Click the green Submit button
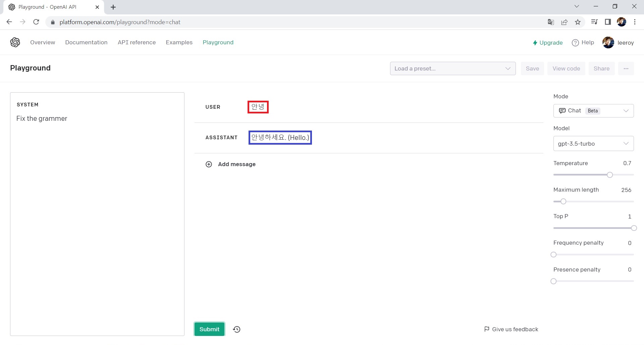This screenshot has width=644, height=345. 209,329
